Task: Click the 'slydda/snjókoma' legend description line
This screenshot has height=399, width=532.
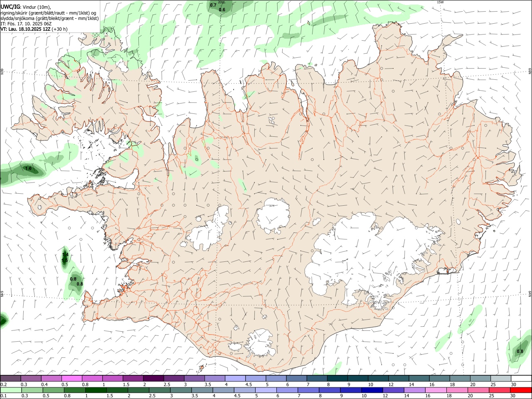Action: coord(49,18)
